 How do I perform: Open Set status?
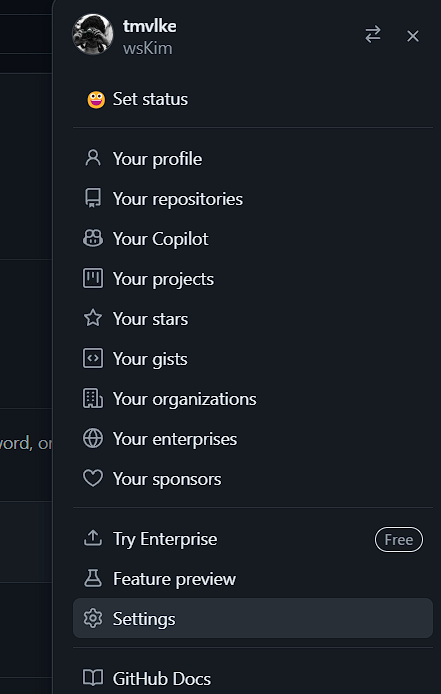pyautogui.click(x=253, y=99)
